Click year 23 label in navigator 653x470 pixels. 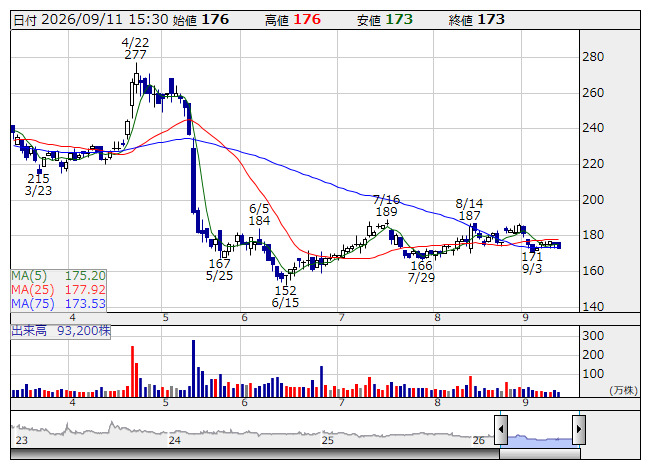coord(21,440)
